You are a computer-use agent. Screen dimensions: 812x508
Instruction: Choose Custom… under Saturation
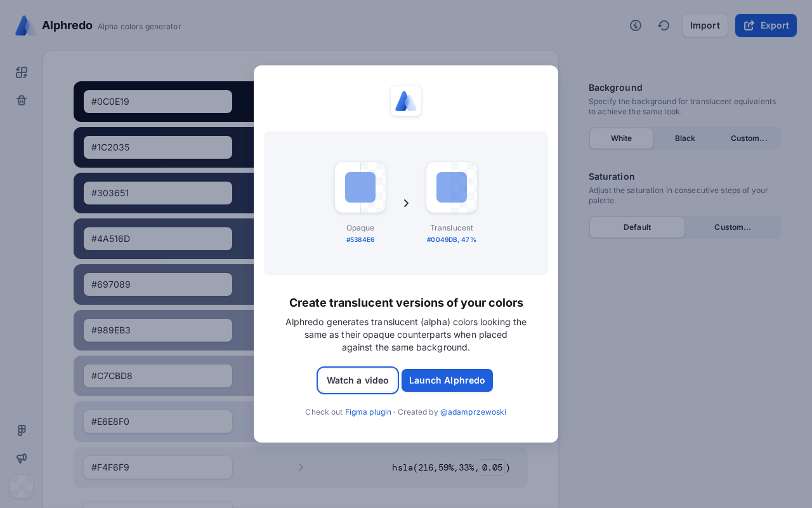click(733, 227)
